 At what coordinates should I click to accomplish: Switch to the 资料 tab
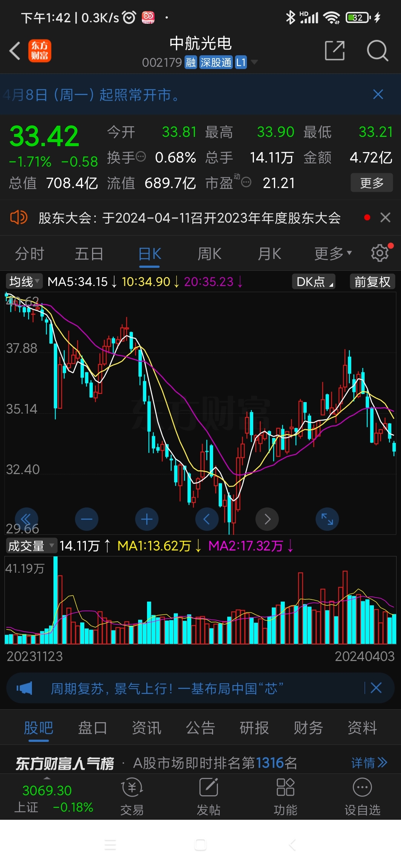click(362, 728)
